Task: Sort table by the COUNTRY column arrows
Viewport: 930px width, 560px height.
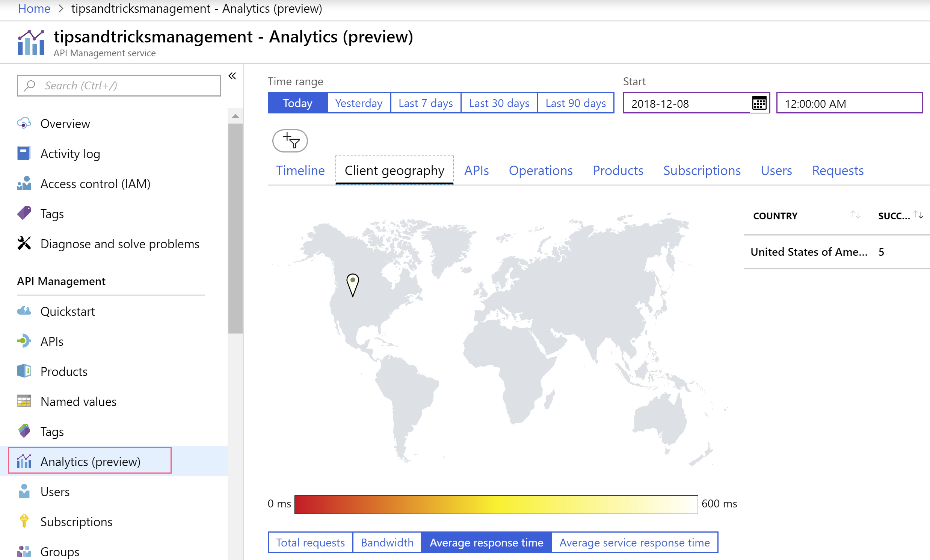Action: 855,215
